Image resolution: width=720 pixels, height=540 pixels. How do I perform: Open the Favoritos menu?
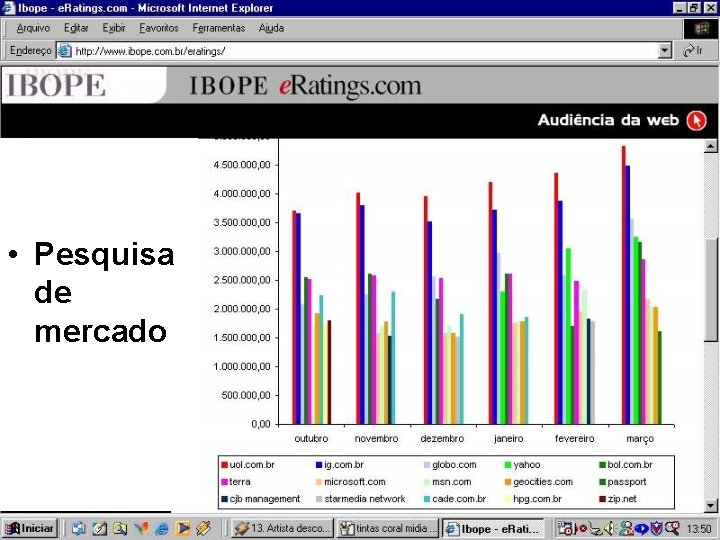pyautogui.click(x=159, y=28)
